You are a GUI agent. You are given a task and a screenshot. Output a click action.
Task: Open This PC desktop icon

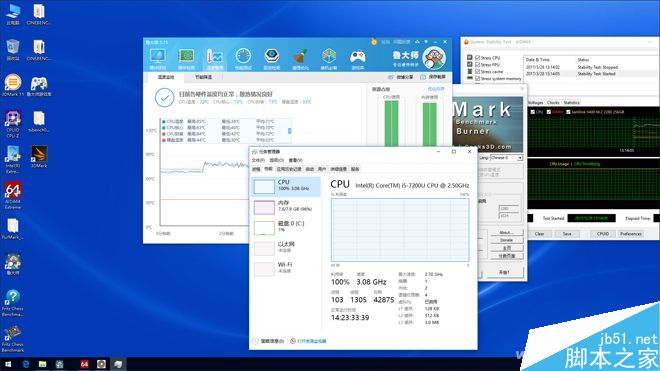pos(13,14)
